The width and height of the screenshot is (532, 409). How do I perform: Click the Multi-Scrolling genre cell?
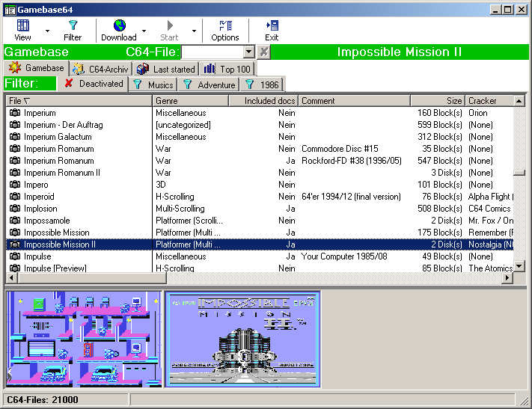tap(180, 208)
